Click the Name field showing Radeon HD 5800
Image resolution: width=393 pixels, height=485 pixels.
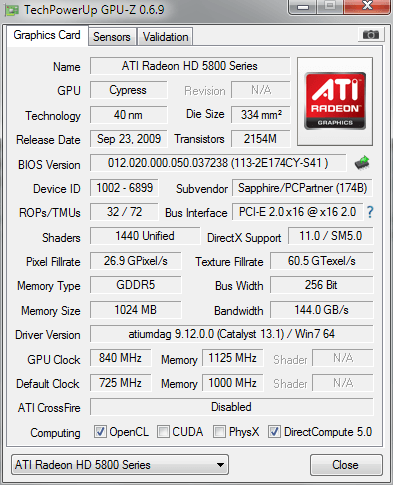[190, 66]
